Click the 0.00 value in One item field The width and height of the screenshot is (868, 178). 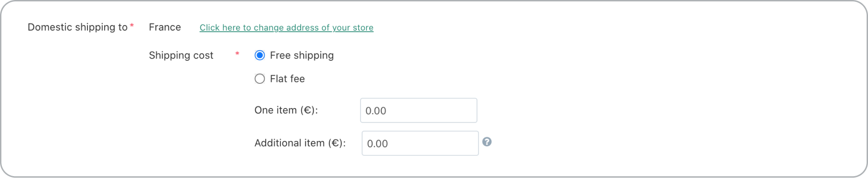(376, 111)
